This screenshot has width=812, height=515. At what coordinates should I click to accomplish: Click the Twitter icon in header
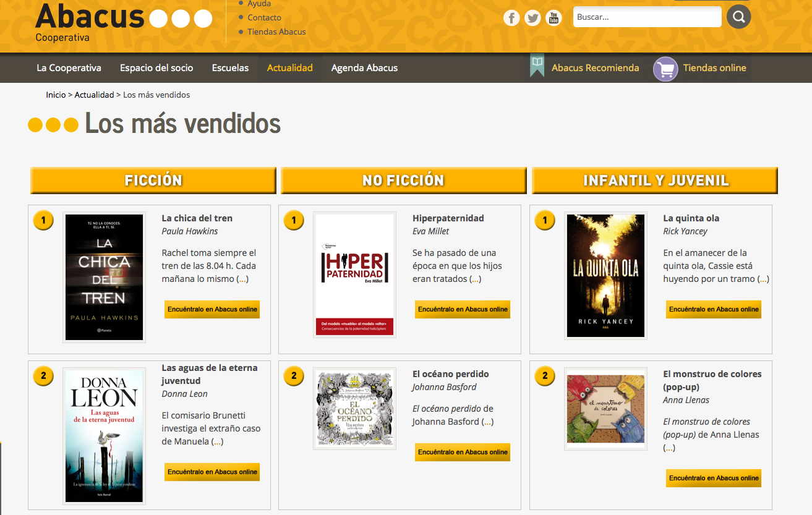(x=532, y=18)
